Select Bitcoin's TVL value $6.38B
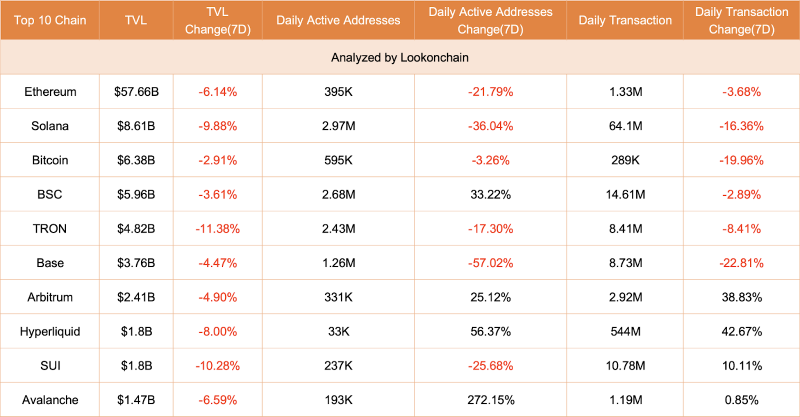The image size is (800, 417). tap(136, 160)
